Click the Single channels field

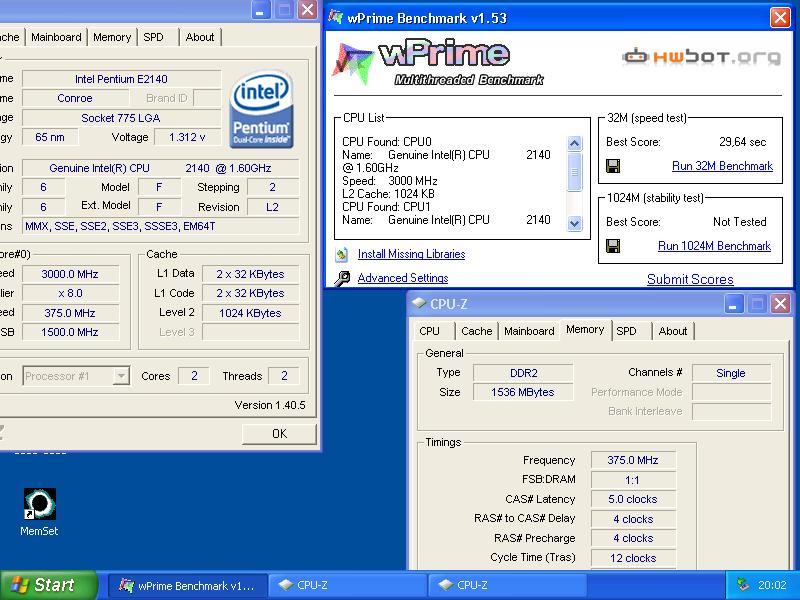point(731,373)
